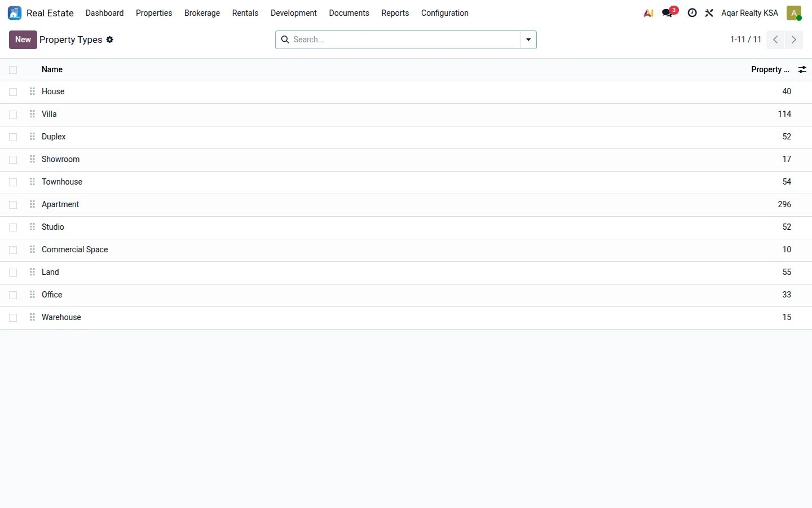
Task: Open the debug tools wrench icon
Action: pyautogui.click(x=709, y=13)
